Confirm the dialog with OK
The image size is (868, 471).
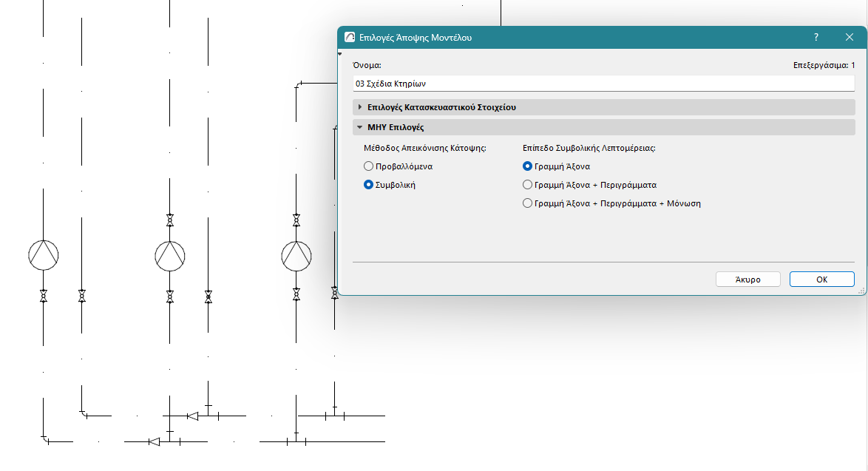pos(821,279)
